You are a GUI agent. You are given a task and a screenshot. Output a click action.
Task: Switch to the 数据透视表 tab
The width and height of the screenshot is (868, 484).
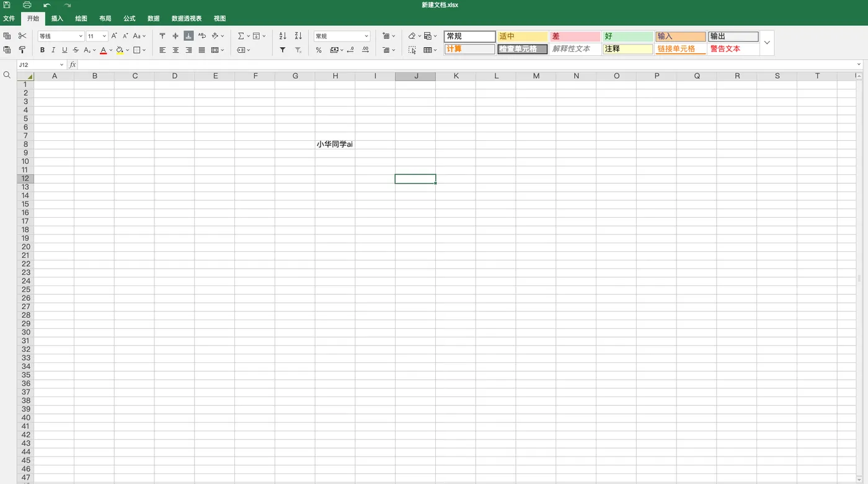pos(187,19)
